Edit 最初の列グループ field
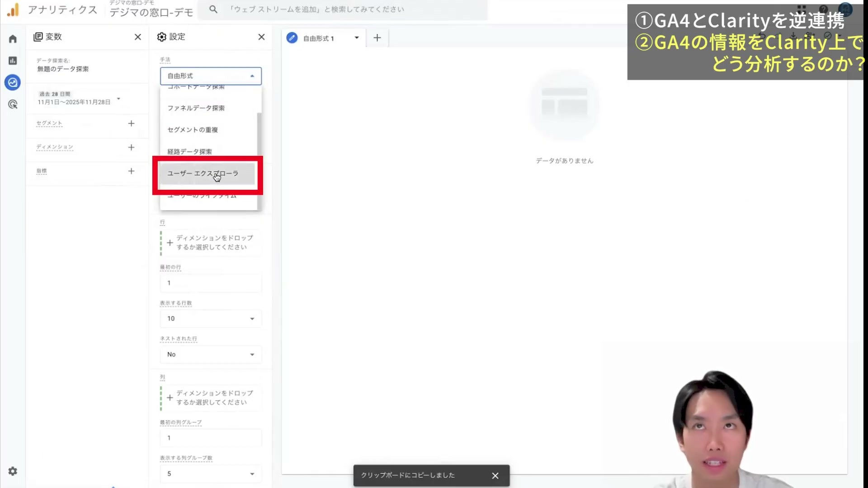 click(x=211, y=438)
